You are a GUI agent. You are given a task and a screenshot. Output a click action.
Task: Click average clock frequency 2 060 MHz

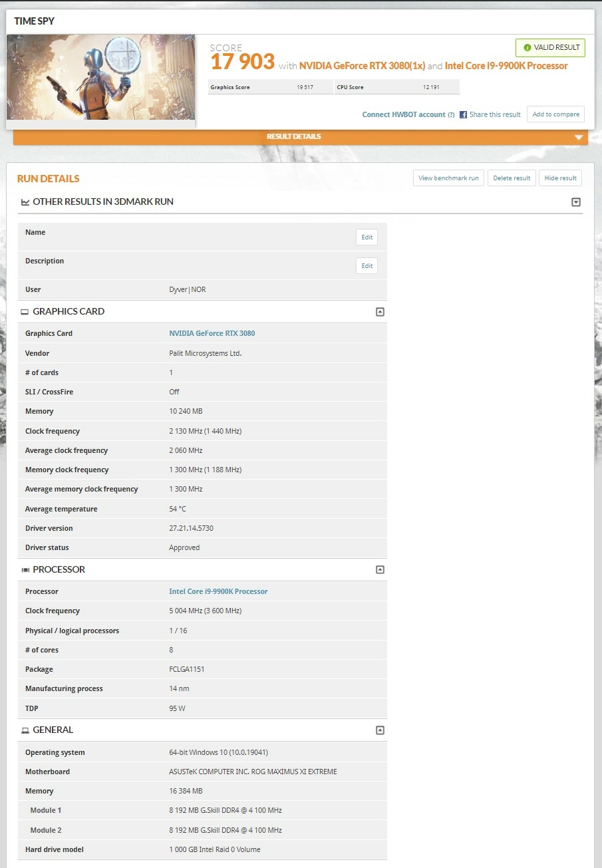186,451
